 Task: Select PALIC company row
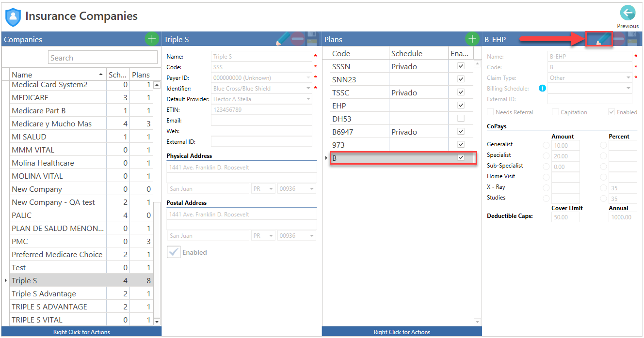coord(81,215)
